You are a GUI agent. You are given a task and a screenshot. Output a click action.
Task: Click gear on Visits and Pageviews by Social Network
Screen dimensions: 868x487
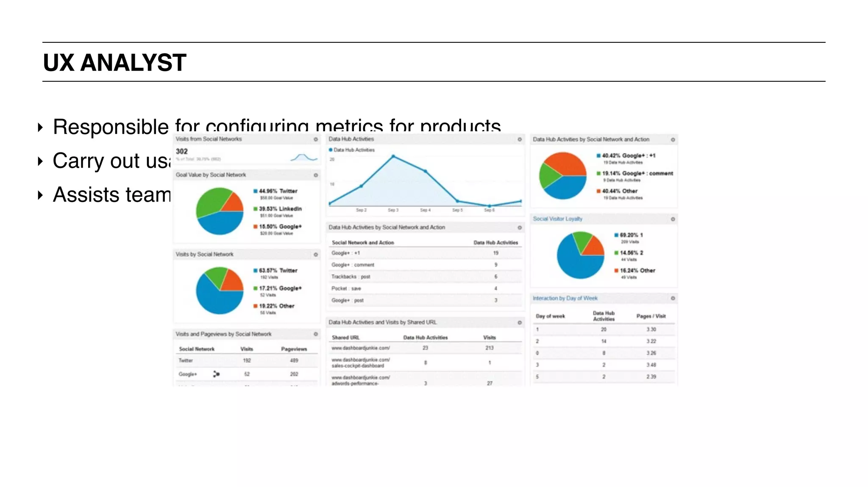tap(316, 334)
